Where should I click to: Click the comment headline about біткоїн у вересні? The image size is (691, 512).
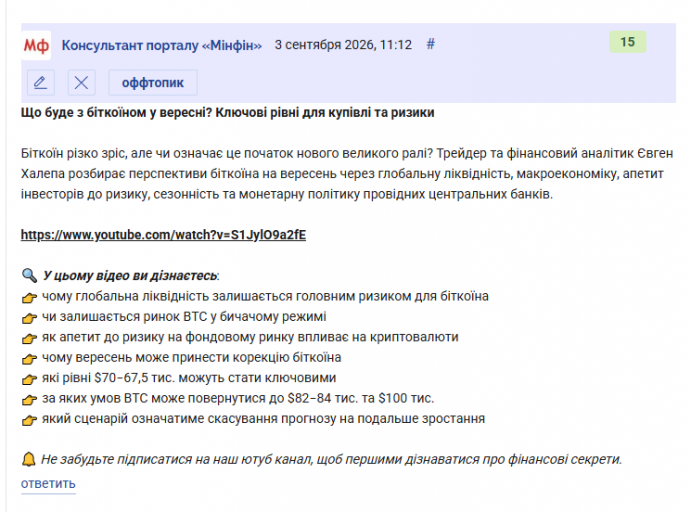pos(227,112)
